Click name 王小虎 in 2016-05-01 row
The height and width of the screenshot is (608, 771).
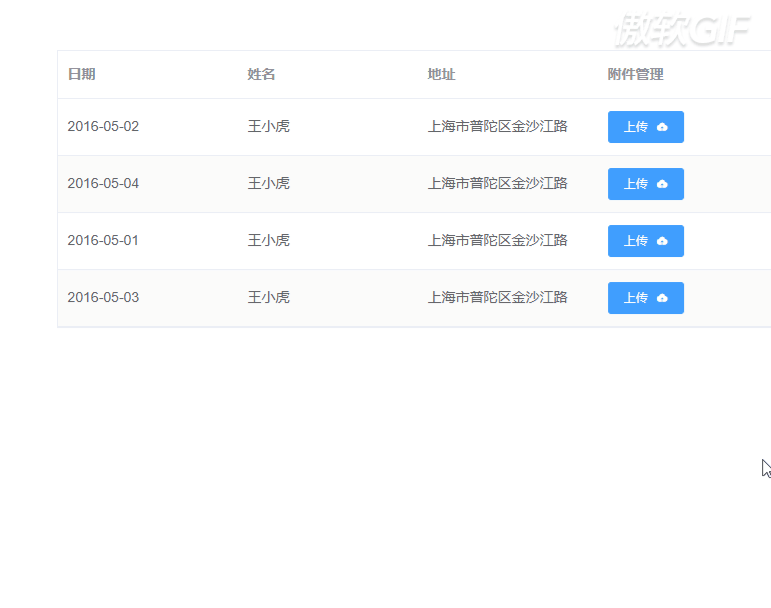(x=268, y=240)
